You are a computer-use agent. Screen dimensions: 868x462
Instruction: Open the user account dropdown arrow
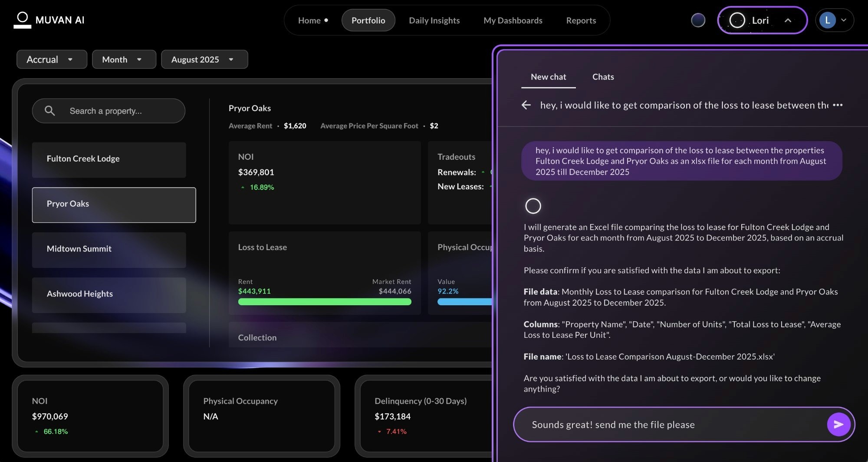click(844, 20)
